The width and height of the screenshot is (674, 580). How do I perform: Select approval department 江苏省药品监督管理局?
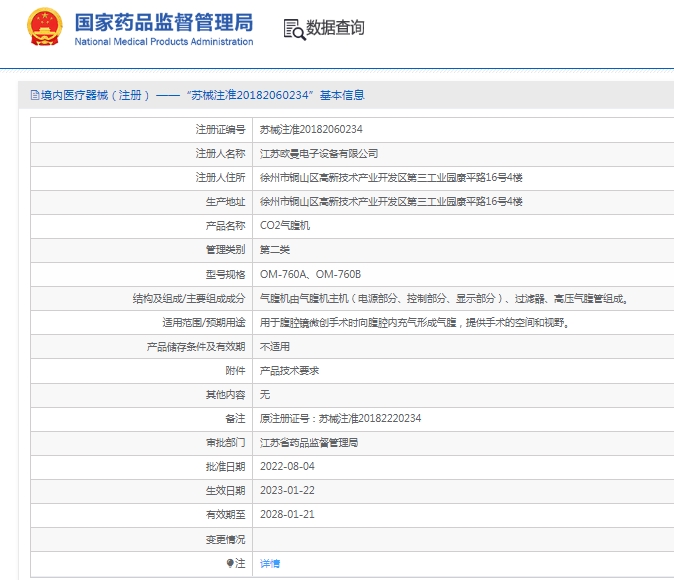pyautogui.click(x=309, y=442)
